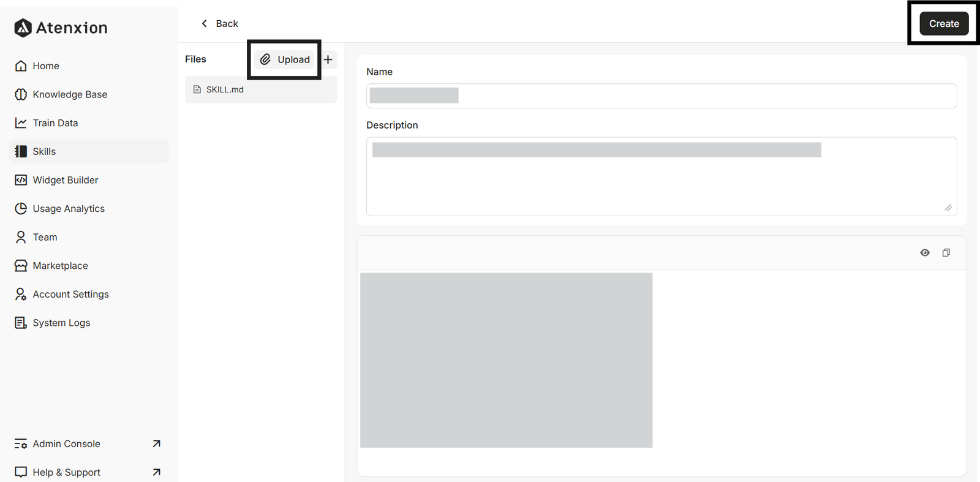Click the Description resize handle

(x=948, y=208)
